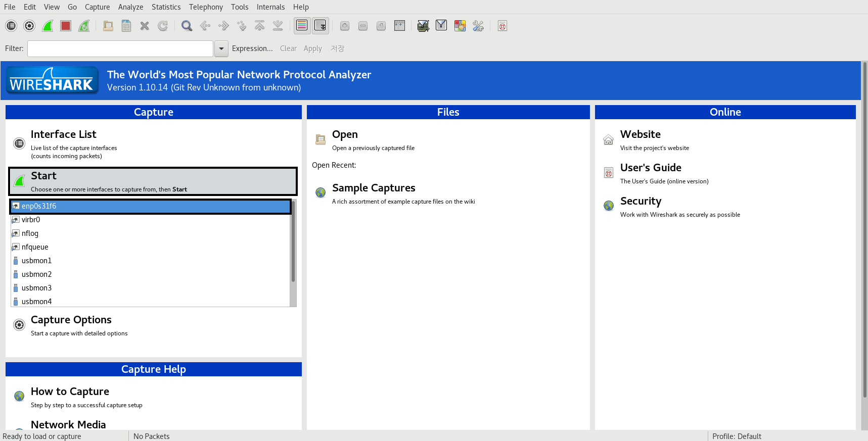868x441 pixels.
Task: Open a capture file via toolbar folder icon
Action: coord(108,26)
